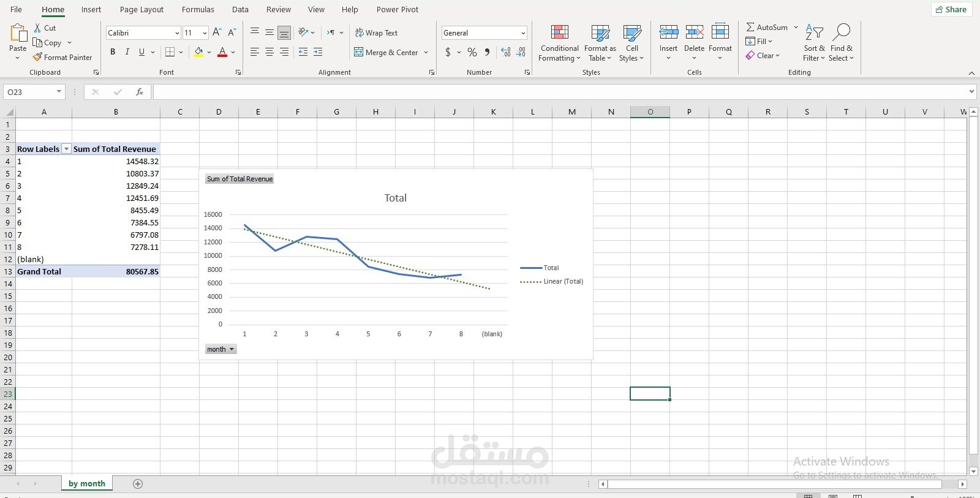Screen dimensions: 980x498
Task: Toggle Italic formatting
Action: (127, 53)
